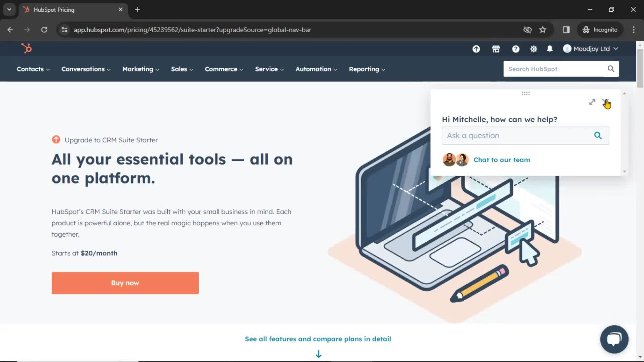
Task: Click the Upgrade to CRM Suite Starter icon
Action: pyautogui.click(x=56, y=140)
